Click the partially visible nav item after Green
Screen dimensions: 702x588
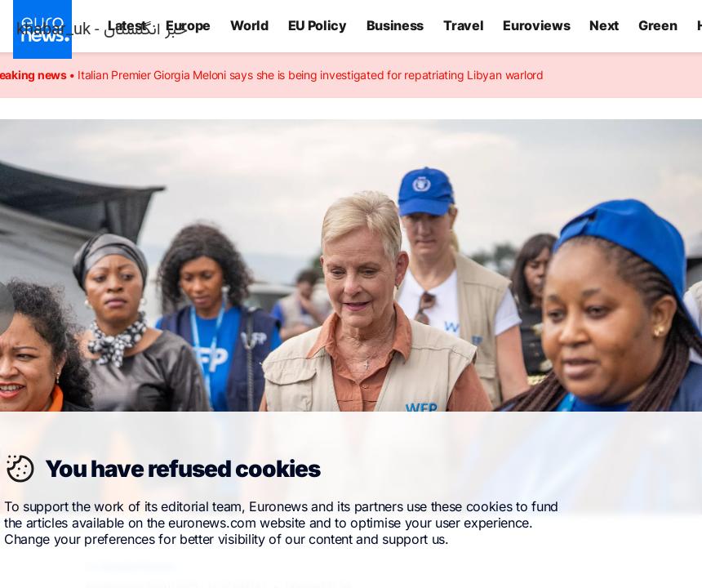click(699, 25)
